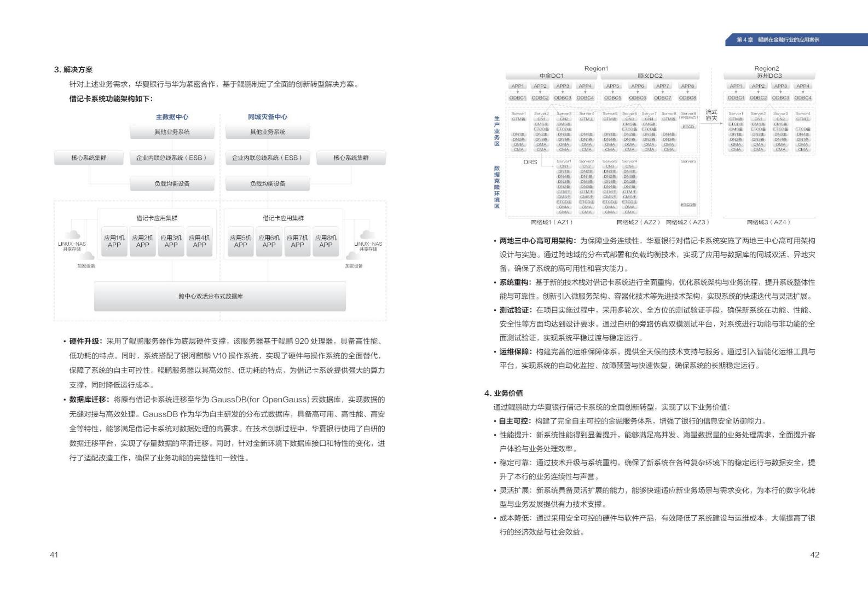Select 其他业务系统 box under 主数据中心

point(172,132)
